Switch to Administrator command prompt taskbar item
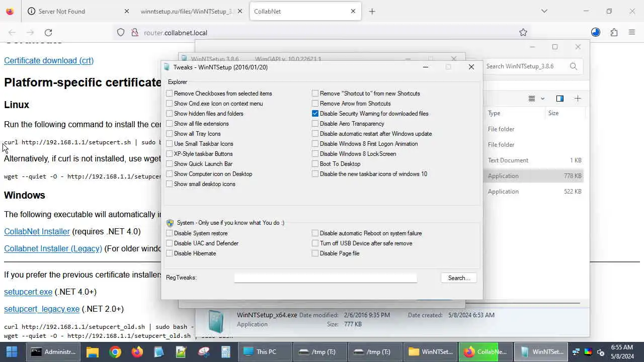644x362 pixels. pyautogui.click(x=53, y=352)
